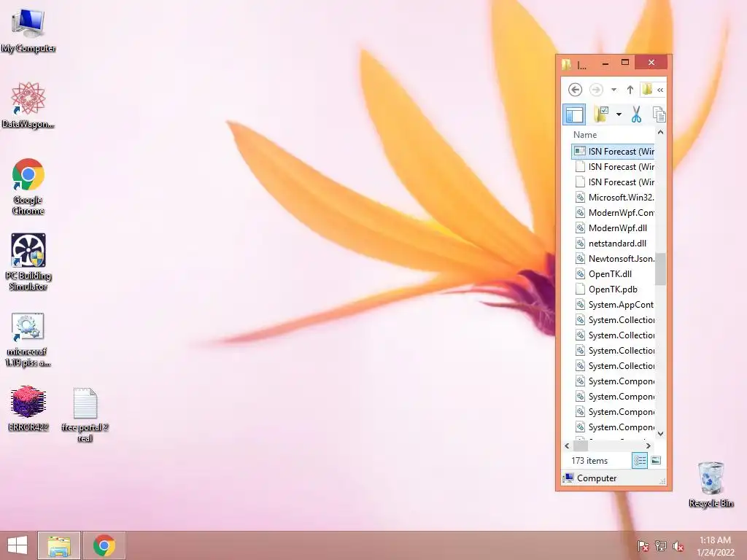Screen dimensions: 747x560
Task: Select the PC Building Simulator desktop icon
Action: (x=28, y=262)
